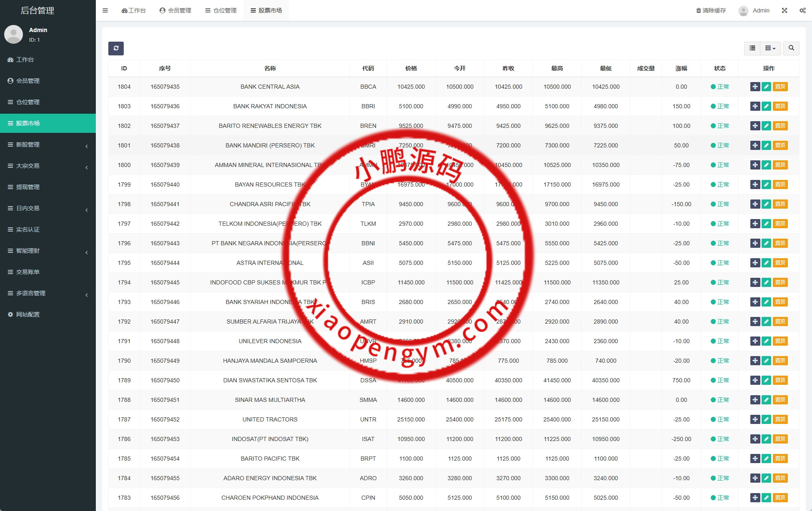Switch to the 仓位管理 top tab
This screenshot has height=511, width=812.
[x=221, y=10]
